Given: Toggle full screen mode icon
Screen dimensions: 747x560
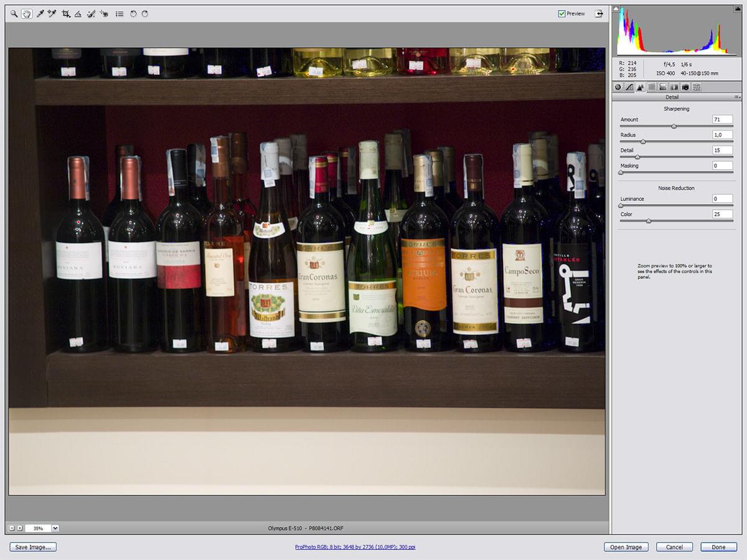Looking at the screenshot, I should point(599,14).
